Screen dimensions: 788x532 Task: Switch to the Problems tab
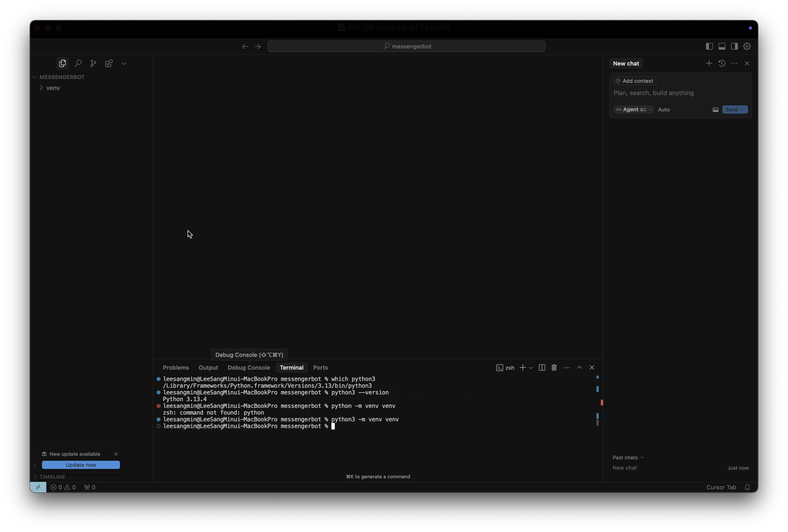coord(176,368)
